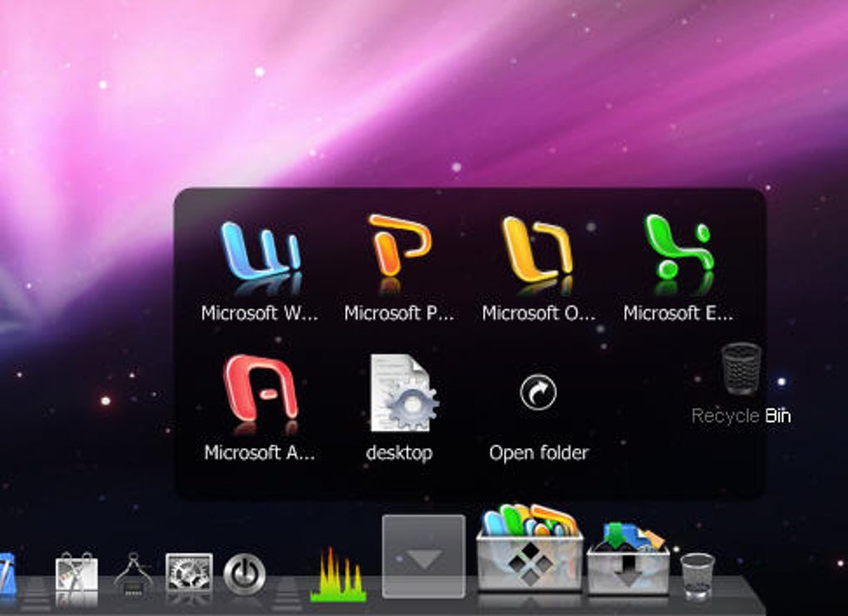The height and width of the screenshot is (616, 848).
Task: Open system preferences gear dock icon
Action: click(x=189, y=572)
